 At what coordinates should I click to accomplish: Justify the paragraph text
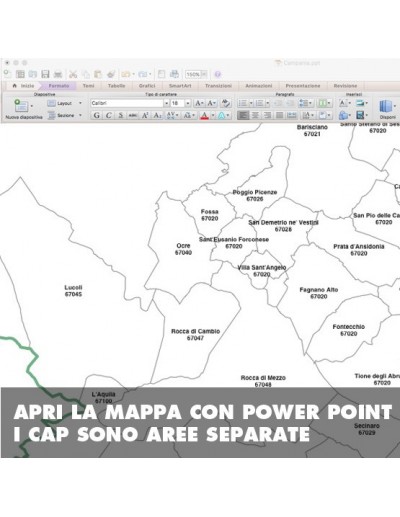click(280, 115)
